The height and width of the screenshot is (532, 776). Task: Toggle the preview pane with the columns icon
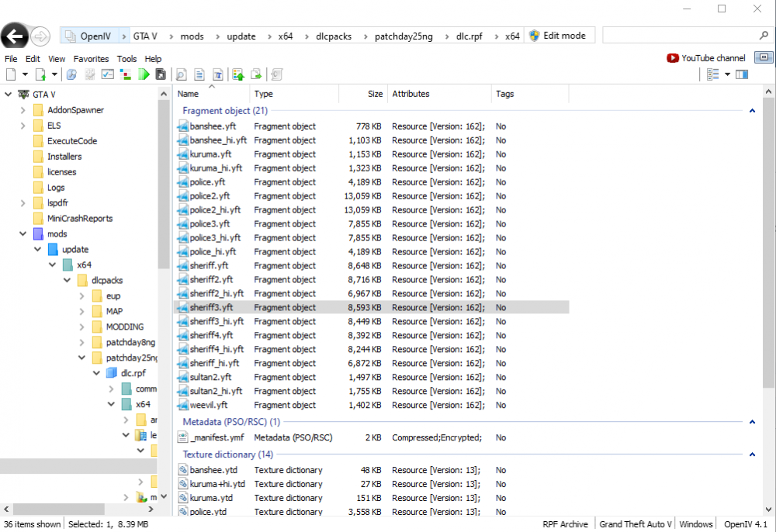pyautogui.click(x=742, y=74)
